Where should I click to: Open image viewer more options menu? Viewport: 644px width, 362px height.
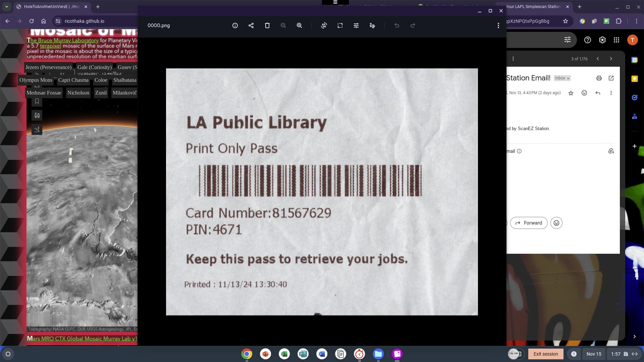pyautogui.click(x=498, y=25)
